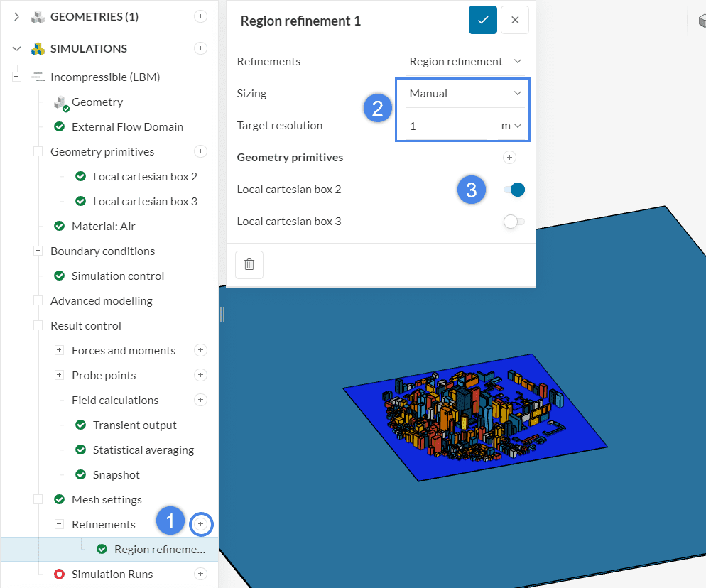Click the red status icon beside Simulation Runs

tap(58, 574)
